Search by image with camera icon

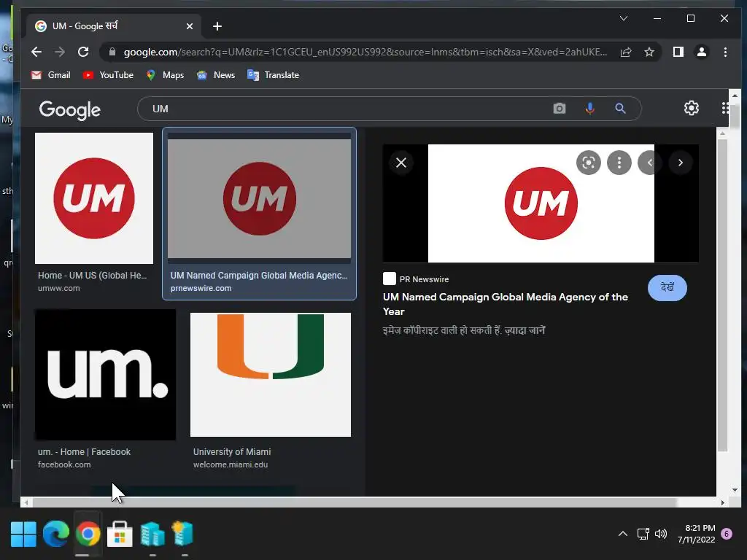[x=560, y=109]
